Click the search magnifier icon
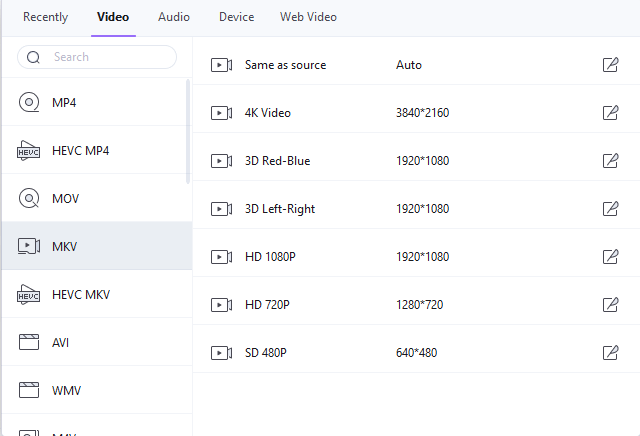The height and width of the screenshot is (436, 640). tap(34, 58)
